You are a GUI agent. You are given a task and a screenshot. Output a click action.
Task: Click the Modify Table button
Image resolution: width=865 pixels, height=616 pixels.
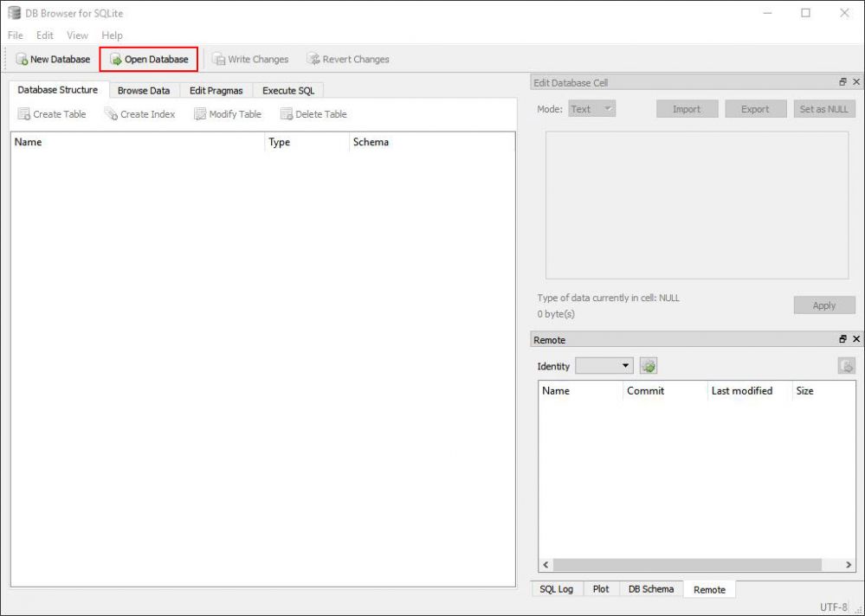coord(227,114)
